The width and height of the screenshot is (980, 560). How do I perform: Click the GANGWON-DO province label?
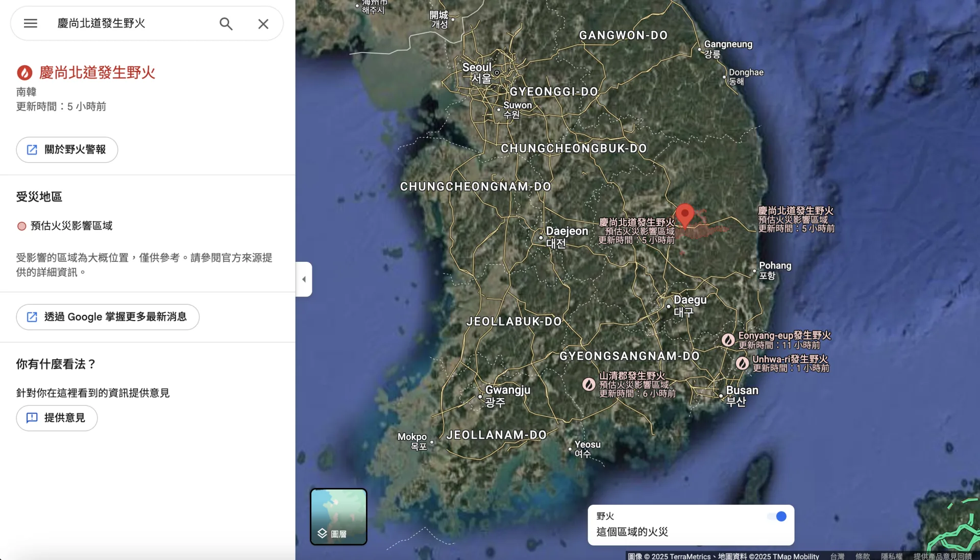coord(623,35)
